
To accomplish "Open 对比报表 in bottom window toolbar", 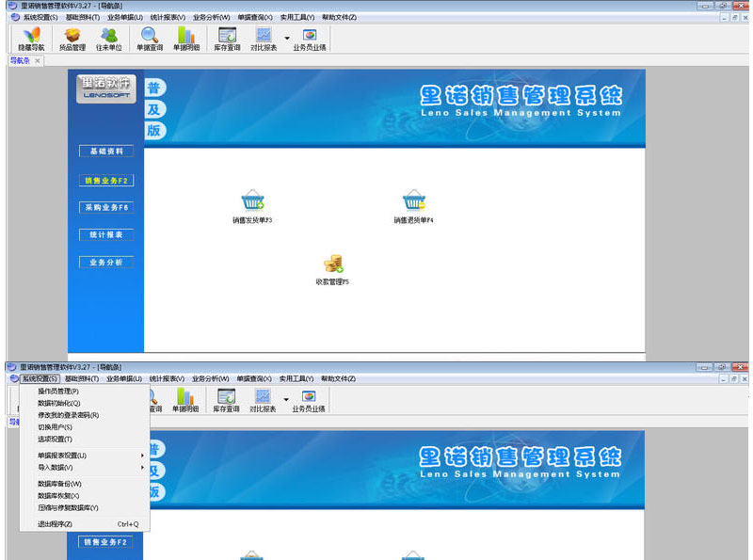I will coord(263,401).
